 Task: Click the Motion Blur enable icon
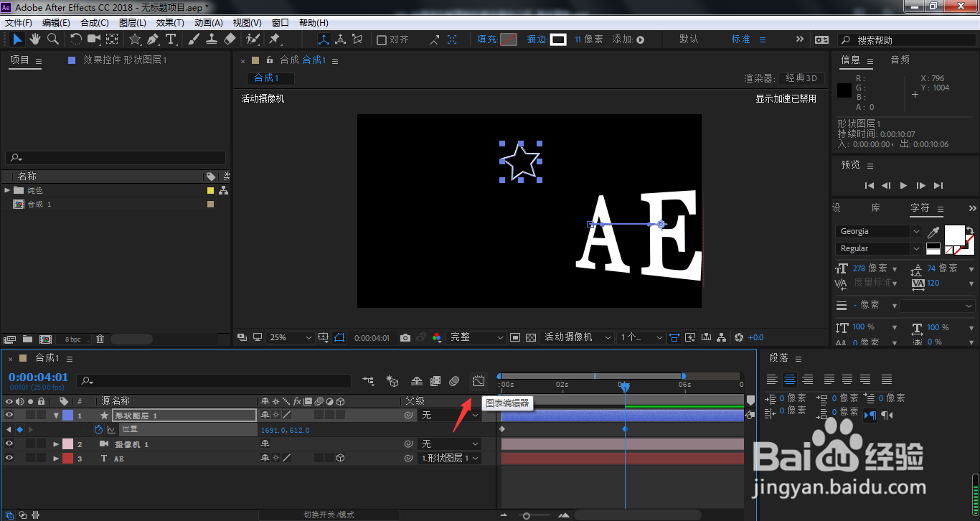pyautogui.click(x=454, y=381)
